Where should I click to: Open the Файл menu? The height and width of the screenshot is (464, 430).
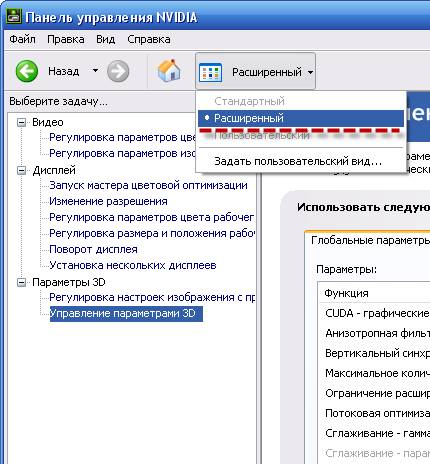click(x=22, y=39)
